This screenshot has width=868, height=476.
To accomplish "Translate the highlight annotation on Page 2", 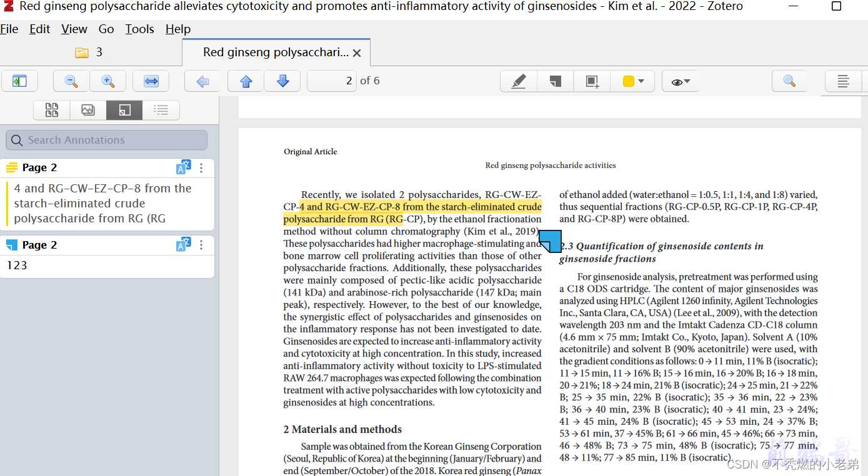I will coord(183,167).
